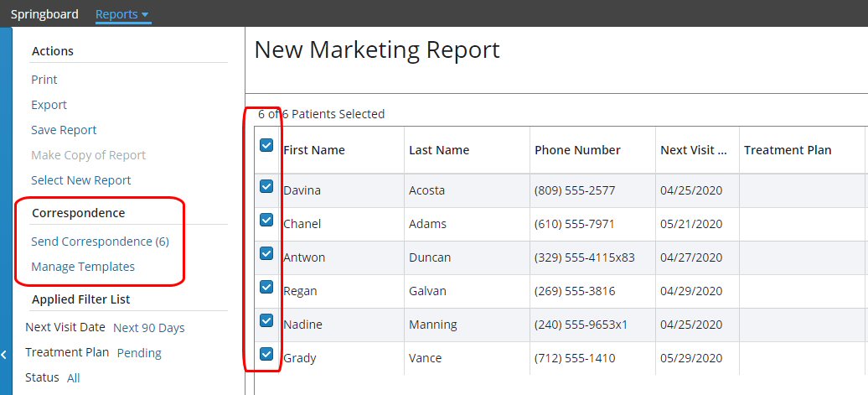
Task: Go to Springboard
Action: click(44, 14)
